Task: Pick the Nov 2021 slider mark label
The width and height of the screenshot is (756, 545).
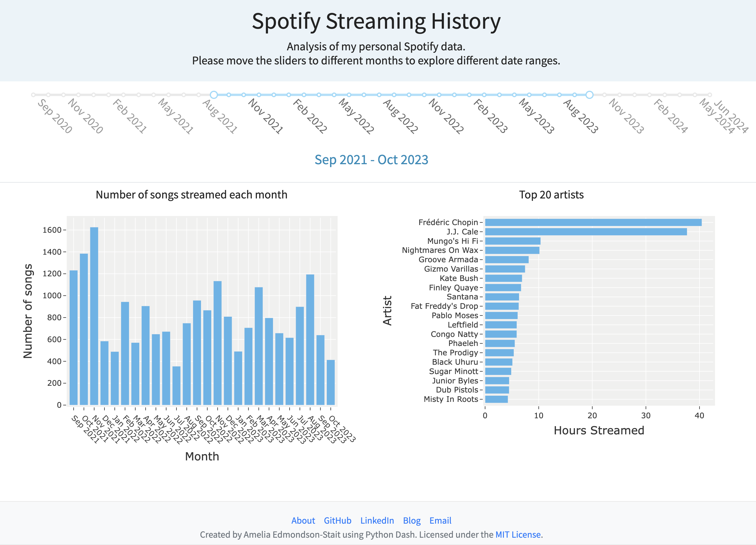Action: [x=266, y=116]
